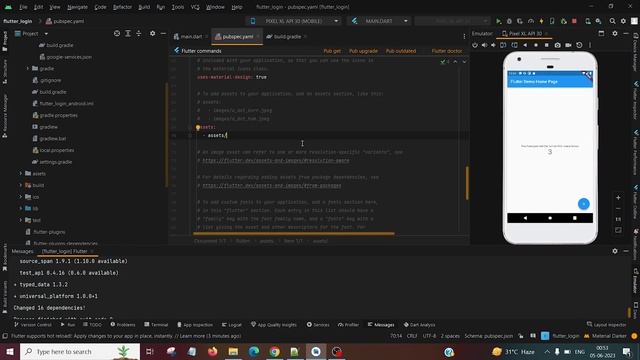Screen dimensions: 640x360
Task: Click emulator volume up icon
Action: (484, 45)
